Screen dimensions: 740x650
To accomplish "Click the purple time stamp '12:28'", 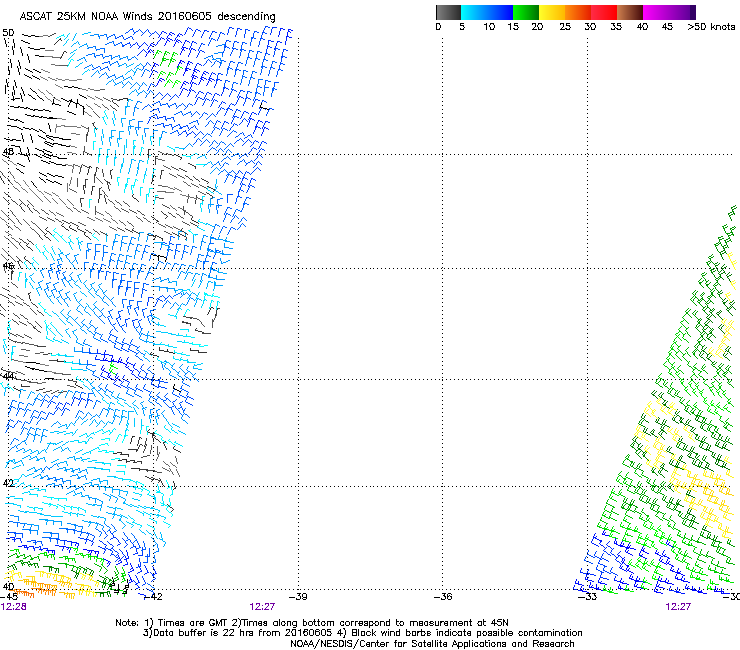I will tap(13, 607).
